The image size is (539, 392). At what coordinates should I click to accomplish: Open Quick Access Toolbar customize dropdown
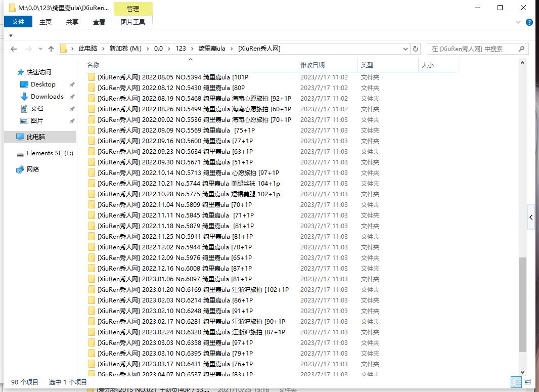pyautogui.click(x=11, y=35)
